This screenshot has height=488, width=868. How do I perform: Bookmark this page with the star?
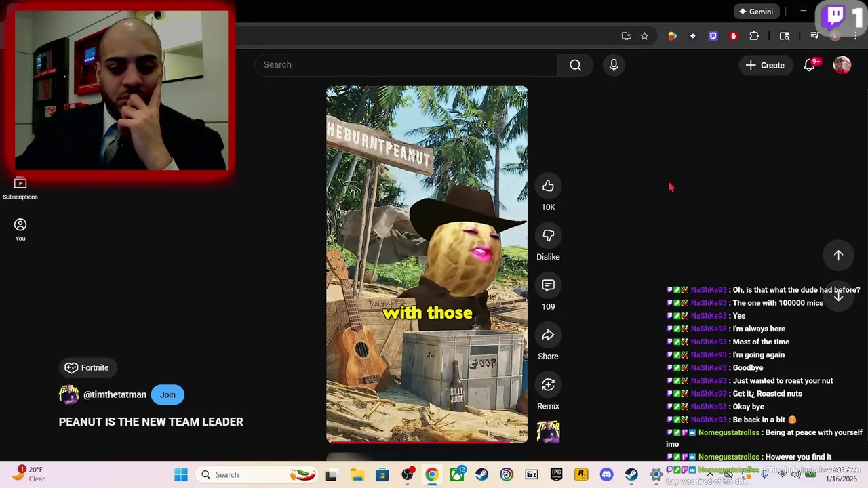[644, 36]
